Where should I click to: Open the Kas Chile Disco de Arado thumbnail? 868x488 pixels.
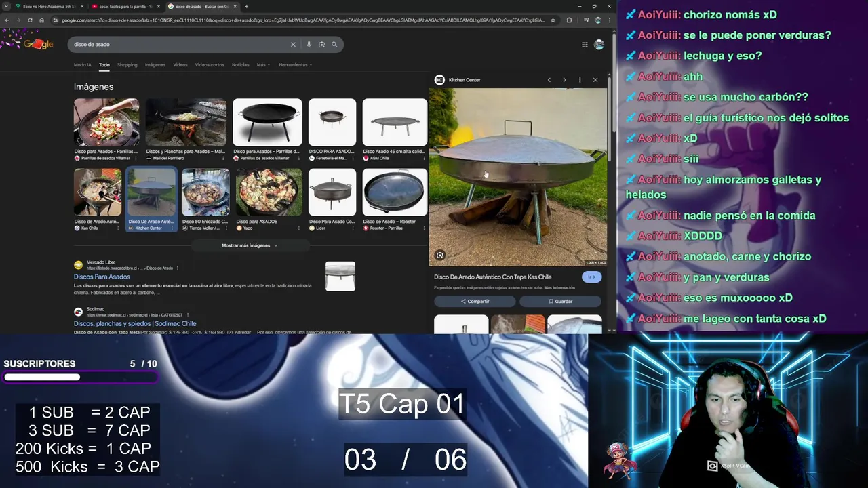pyautogui.click(x=98, y=192)
